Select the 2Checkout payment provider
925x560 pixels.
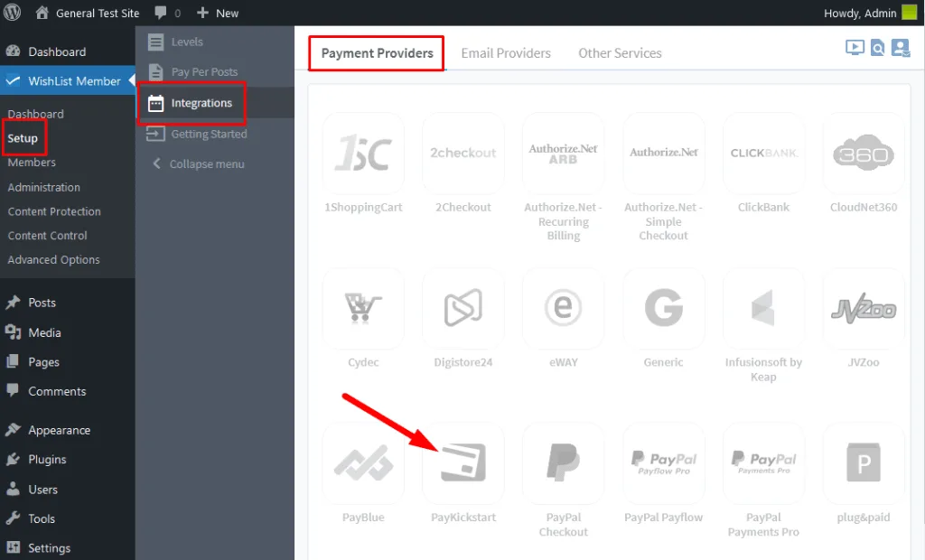coord(462,151)
